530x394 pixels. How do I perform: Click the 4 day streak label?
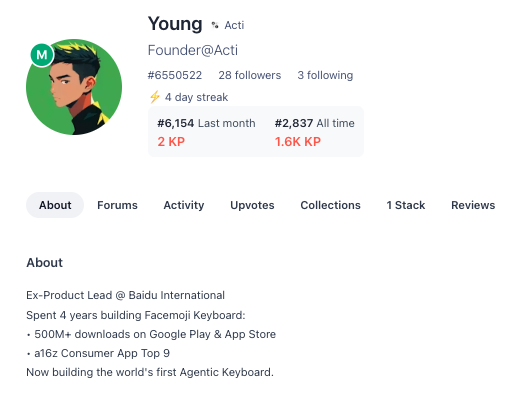pos(196,97)
